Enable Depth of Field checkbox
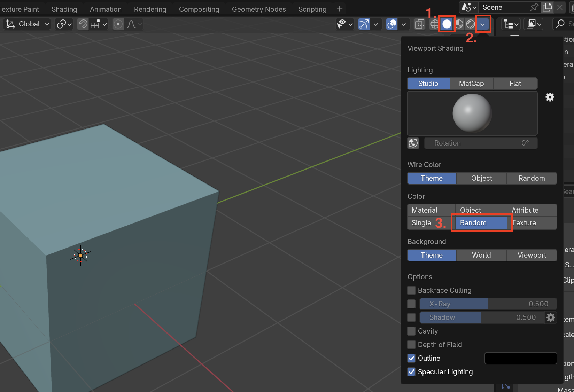 click(x=411, y=345)
